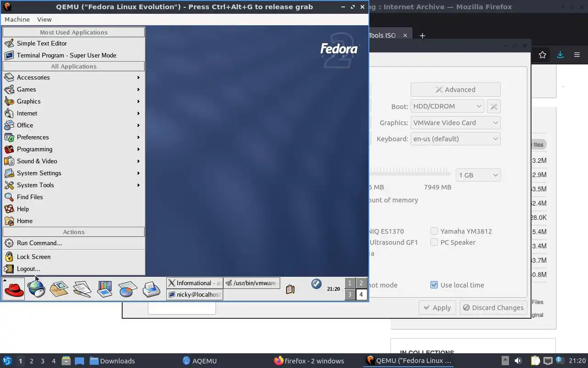Open the Boot HDD/CDROM dropdown
This screenshot has height=368, width=588.
point(447,106)
